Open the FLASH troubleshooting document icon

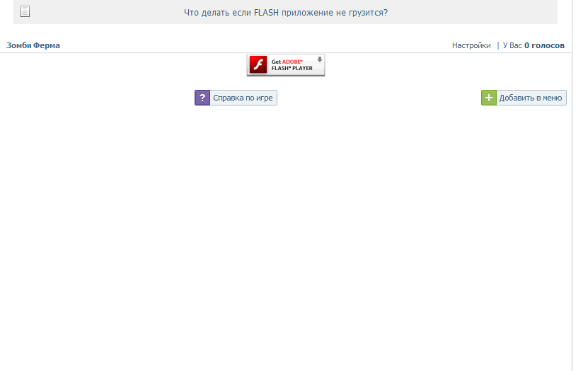[x=25, y=11]
